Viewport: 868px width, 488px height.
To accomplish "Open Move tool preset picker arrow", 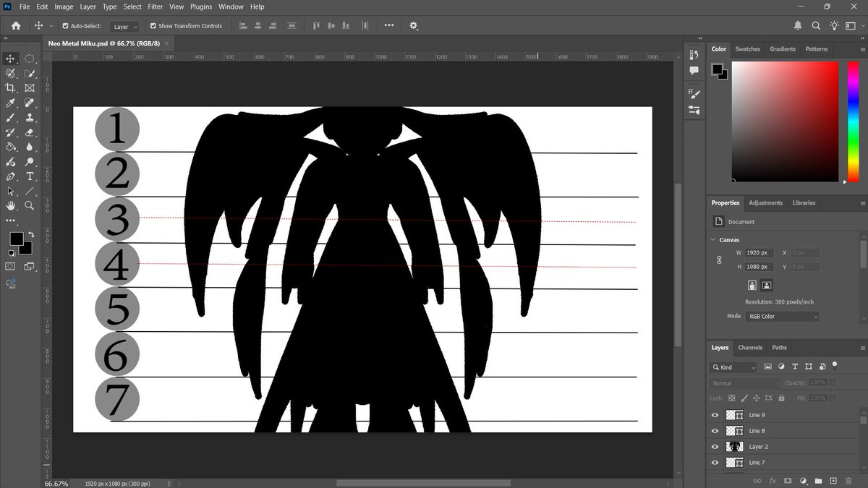I will pos(51,27).
